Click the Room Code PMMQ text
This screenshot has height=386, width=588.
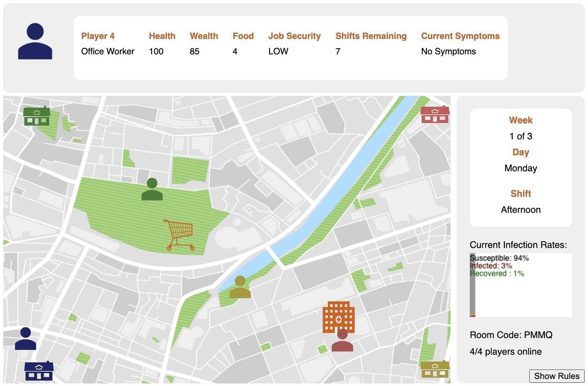511,335
